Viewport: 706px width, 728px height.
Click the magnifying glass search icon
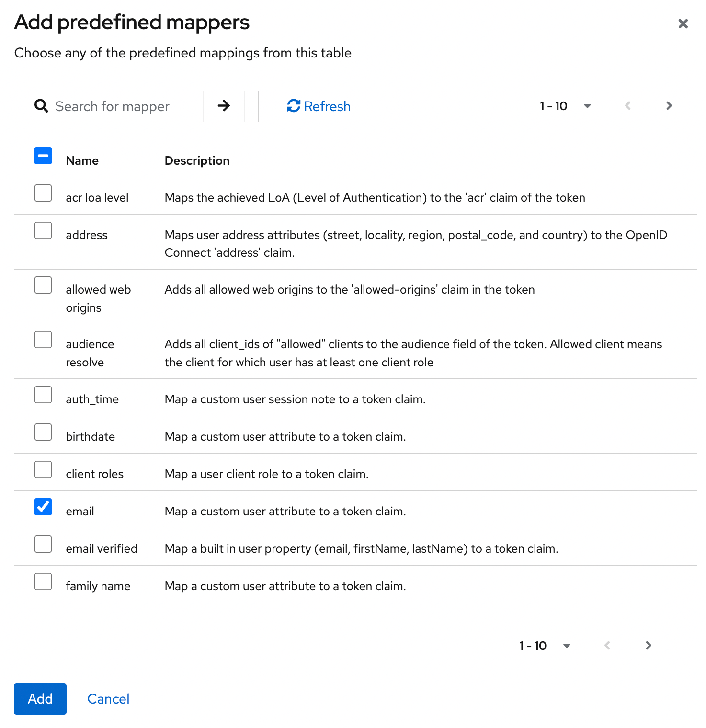point(42,106)
